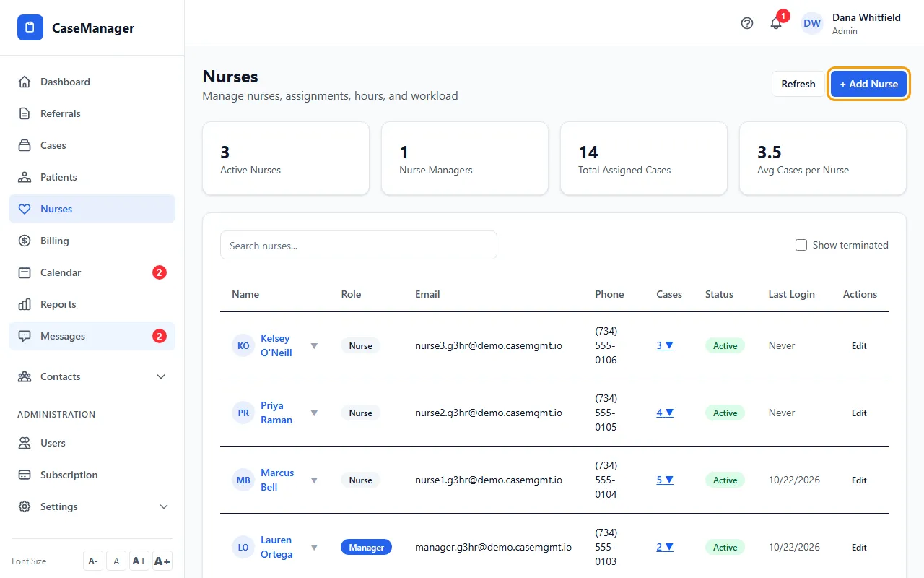Open the Reports section
924x578 pixels.
pos(92,304)
